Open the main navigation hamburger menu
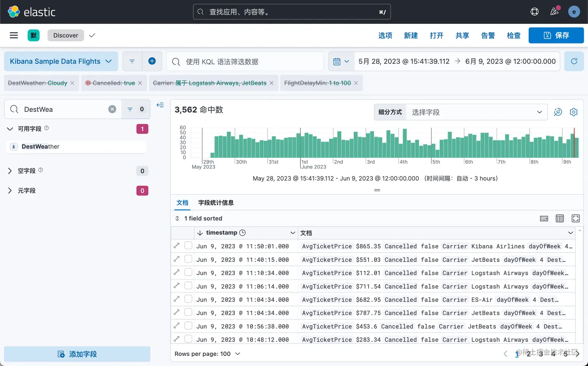Screen dimensions: 588x366 point(14,35)
